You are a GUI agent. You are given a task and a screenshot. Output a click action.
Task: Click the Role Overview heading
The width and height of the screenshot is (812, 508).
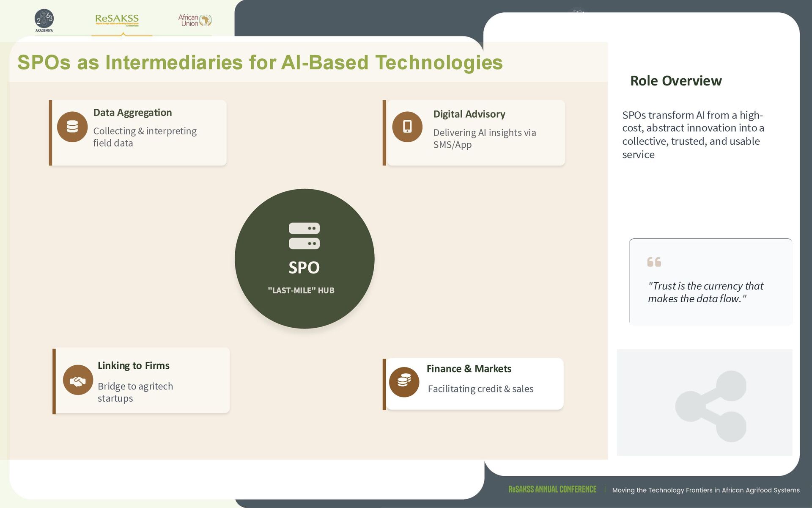(x=675, y=81)
